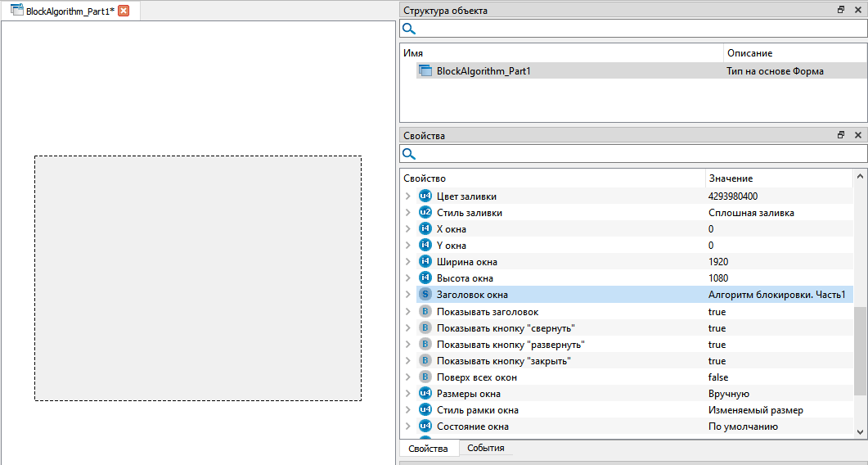Switch to the События tab
Screen dimensions: 868x465
pyautogui.click(x=485, y=449)
